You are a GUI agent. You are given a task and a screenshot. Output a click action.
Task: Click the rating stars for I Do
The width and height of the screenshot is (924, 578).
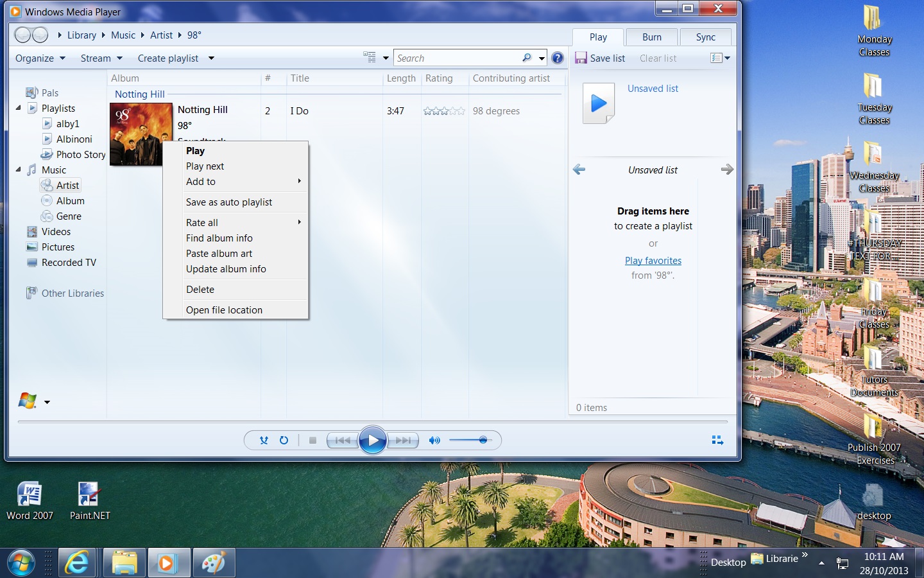coord(444,111)
